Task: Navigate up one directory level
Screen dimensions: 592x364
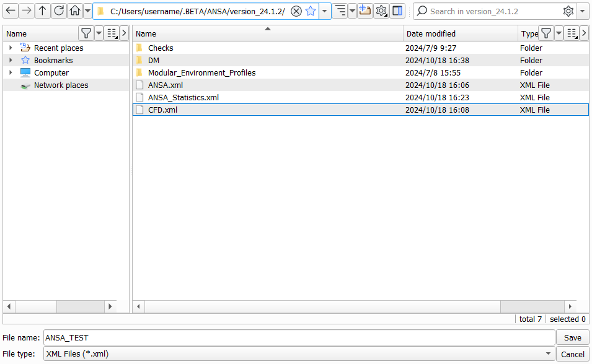Action: point(43,11)
